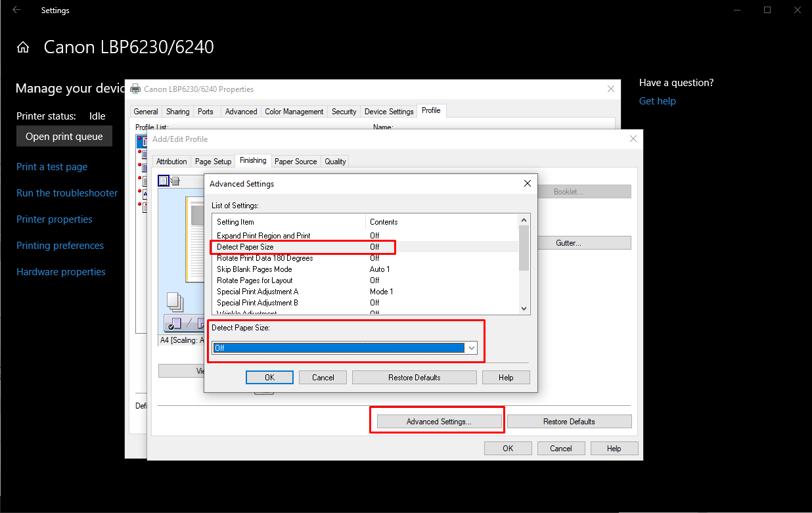This screenshot has width=812, height=513.
Task: Click Run the troubleshooter link
Action: [x=67, y=193]
